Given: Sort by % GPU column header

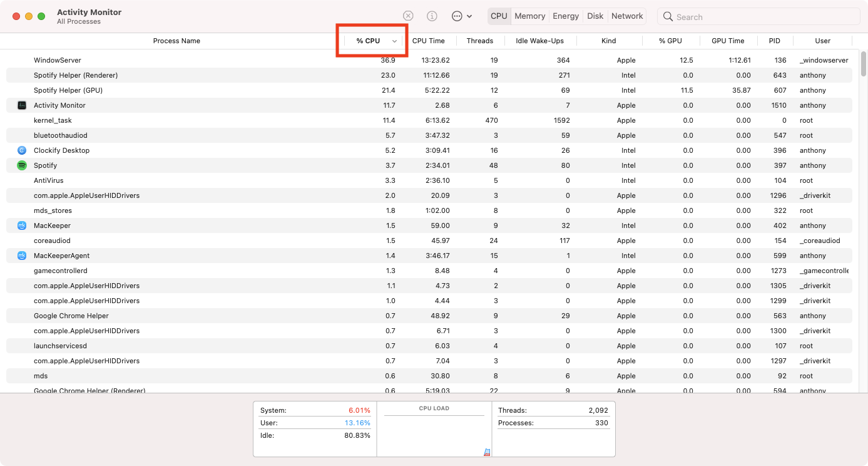Looking at the screenshot, I should 670,41.
